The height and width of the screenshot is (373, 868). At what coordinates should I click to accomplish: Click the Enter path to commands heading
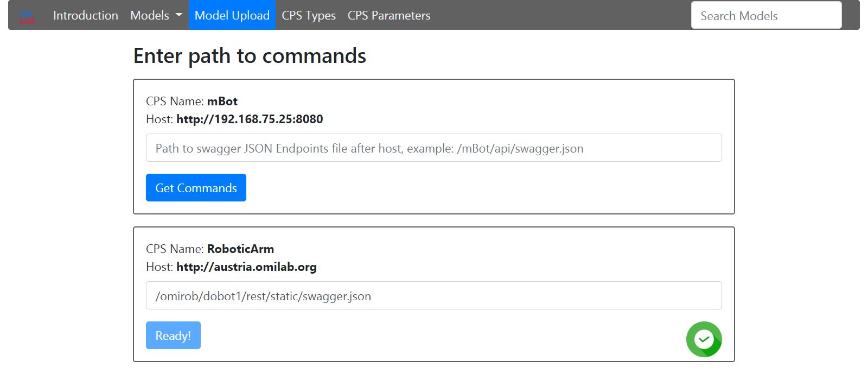[250, 56]
